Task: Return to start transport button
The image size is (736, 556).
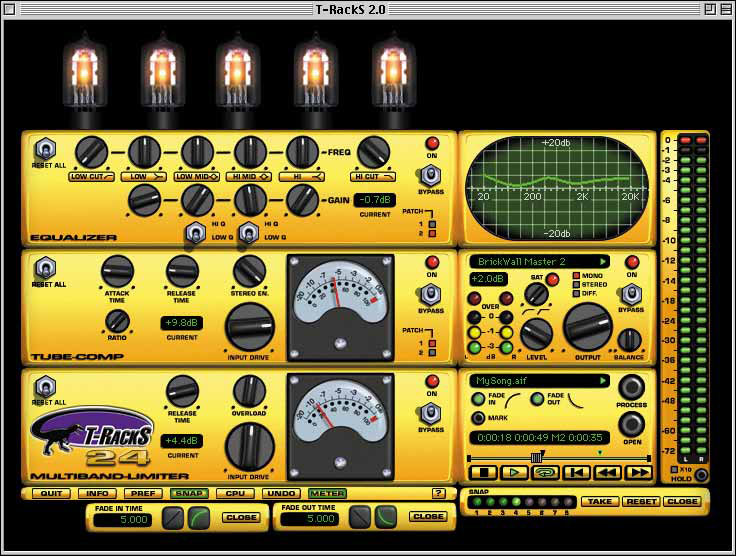Action: click(576, 472)
